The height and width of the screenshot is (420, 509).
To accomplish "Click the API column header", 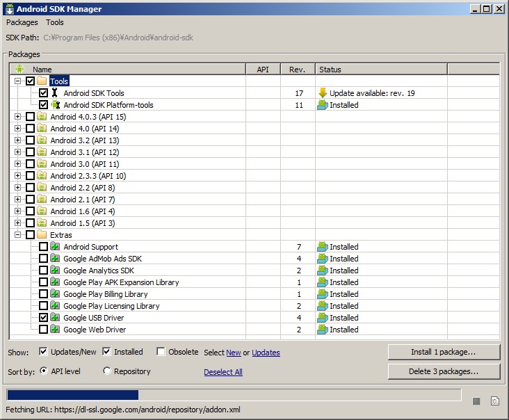I will (x=263, y=69).
